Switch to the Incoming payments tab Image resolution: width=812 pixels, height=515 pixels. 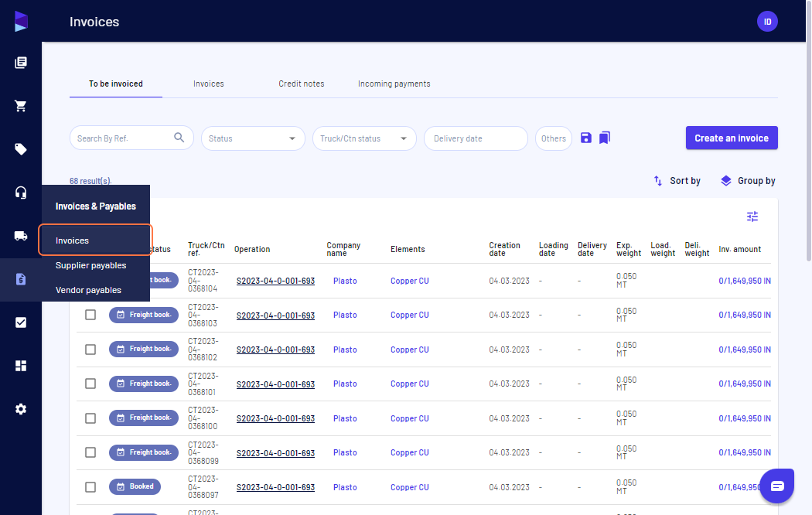394,84
